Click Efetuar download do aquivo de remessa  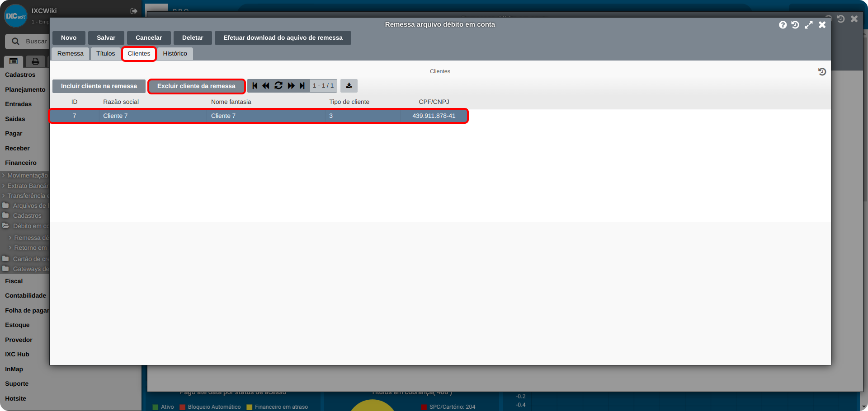[x=283, y=38]
